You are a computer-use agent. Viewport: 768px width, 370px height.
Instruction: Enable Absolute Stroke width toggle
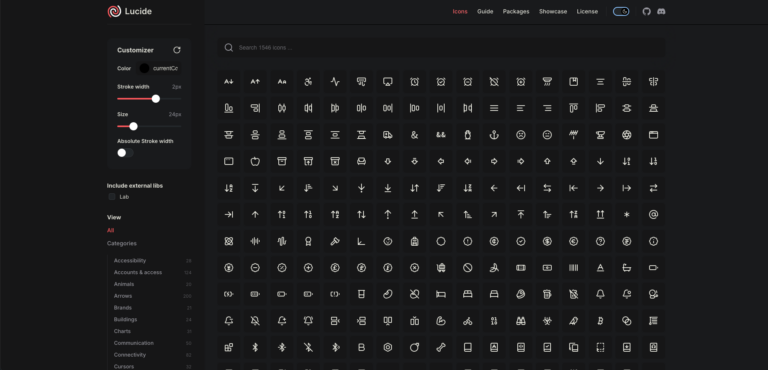coord(125,153)
